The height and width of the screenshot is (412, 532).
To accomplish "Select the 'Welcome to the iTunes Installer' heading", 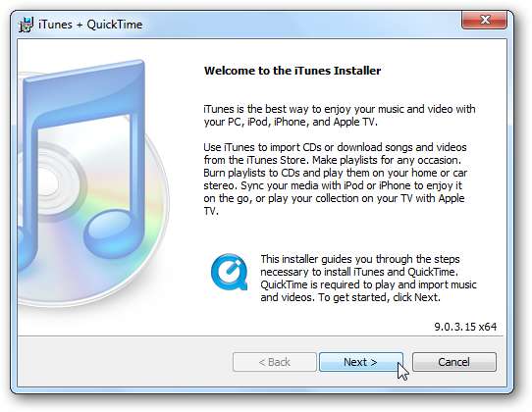I will pyautogui.click(x=293, y=71).
